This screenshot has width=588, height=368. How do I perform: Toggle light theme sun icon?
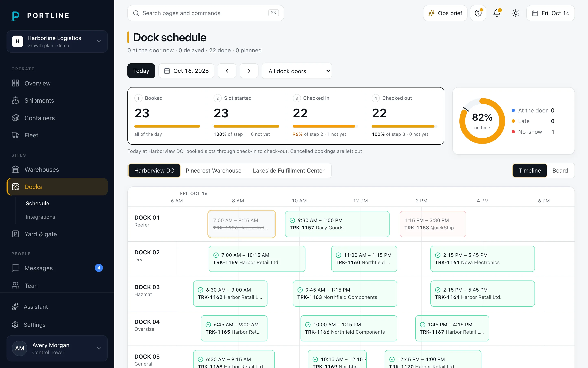coord(516,13)
